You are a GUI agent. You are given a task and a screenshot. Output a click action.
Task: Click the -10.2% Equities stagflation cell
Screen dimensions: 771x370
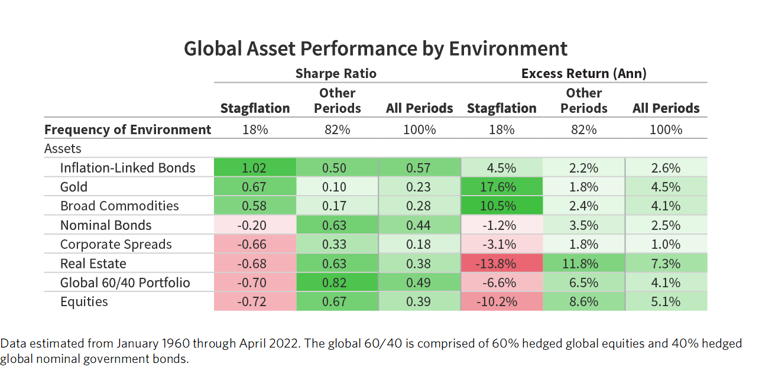click(502, 302)
